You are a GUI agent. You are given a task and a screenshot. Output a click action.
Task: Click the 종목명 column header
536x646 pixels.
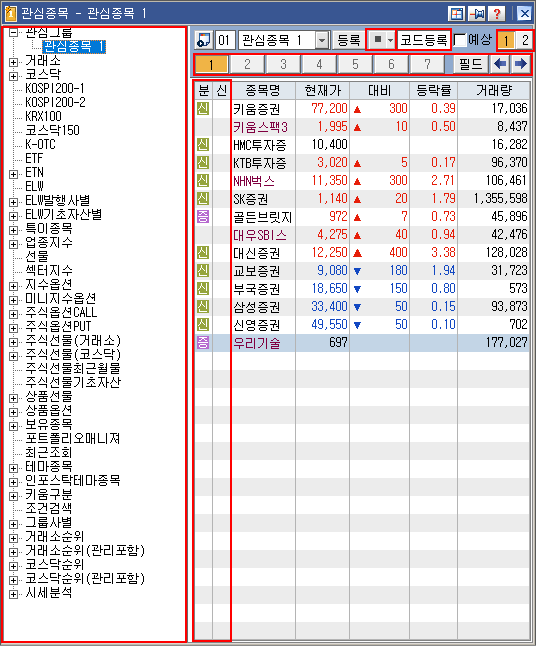coord(263,90)
